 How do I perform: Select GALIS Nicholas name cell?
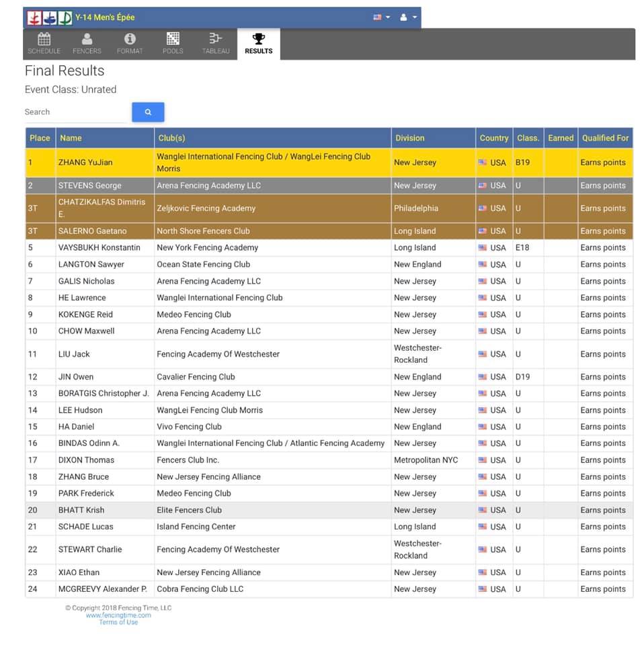coord(105,282)
